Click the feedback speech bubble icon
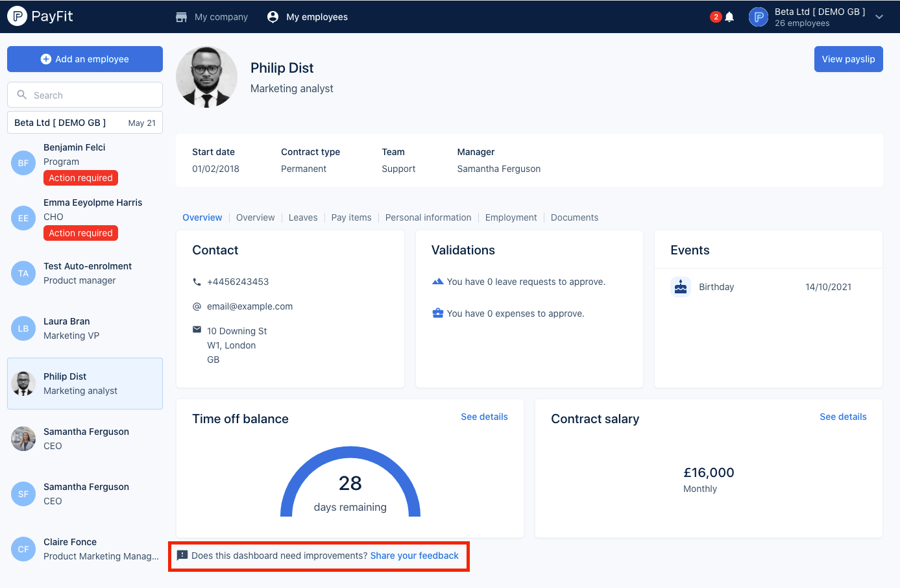 [x=182, y=556]
